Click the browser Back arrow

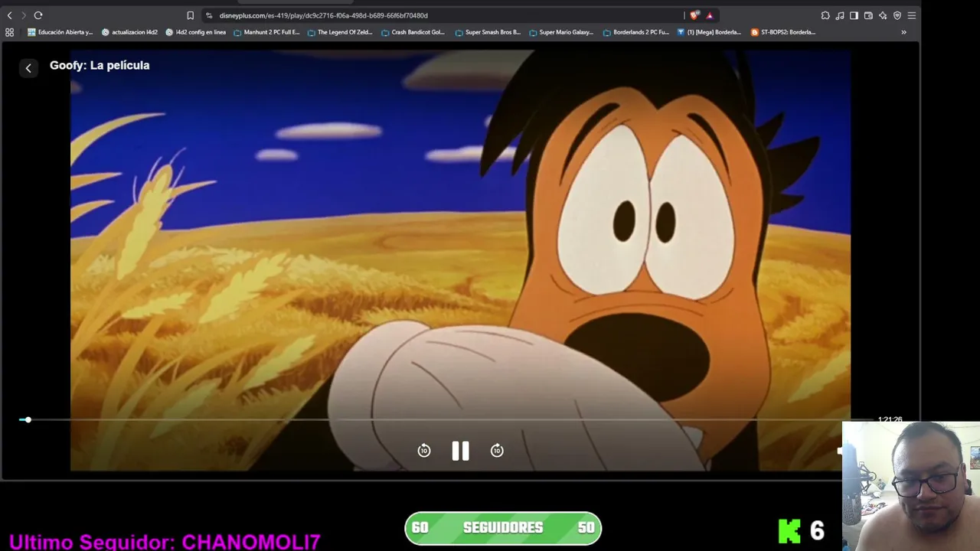coord(9,15)
